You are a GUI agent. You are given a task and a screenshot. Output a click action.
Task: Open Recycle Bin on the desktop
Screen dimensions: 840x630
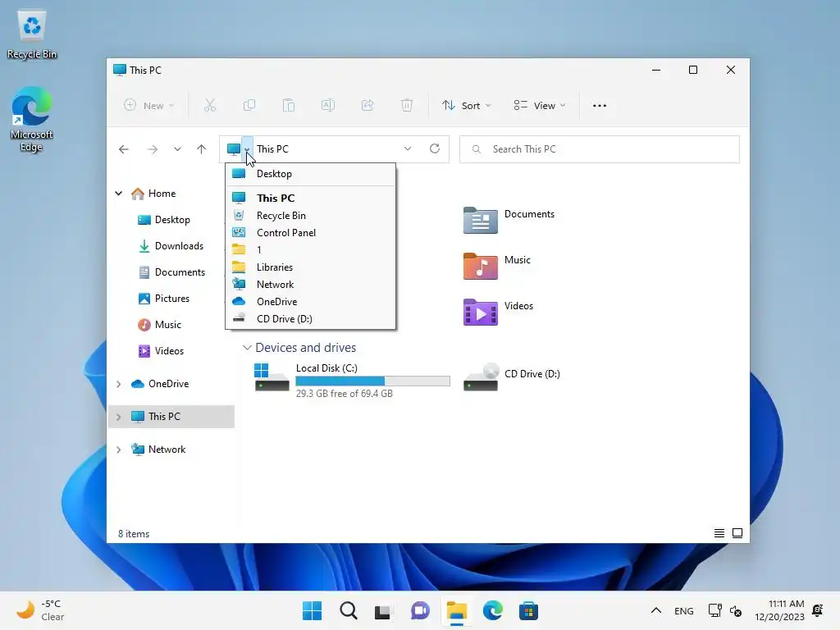coord(32,34)
